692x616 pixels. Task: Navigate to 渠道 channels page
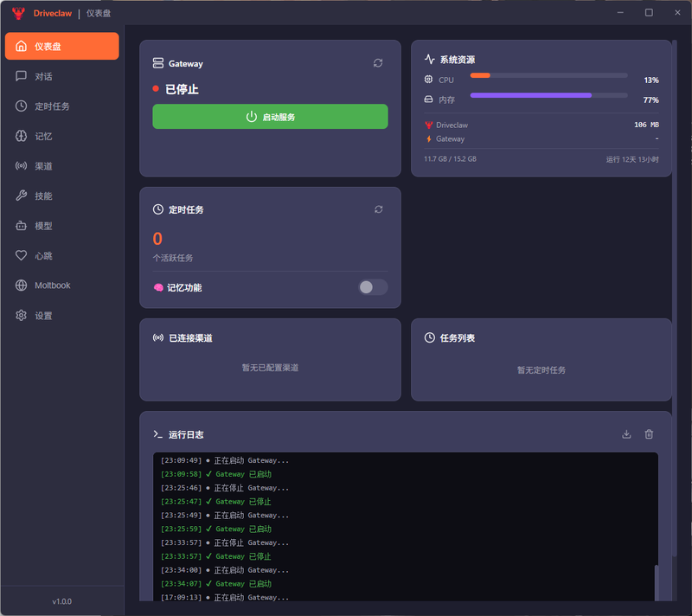(61, 166)
